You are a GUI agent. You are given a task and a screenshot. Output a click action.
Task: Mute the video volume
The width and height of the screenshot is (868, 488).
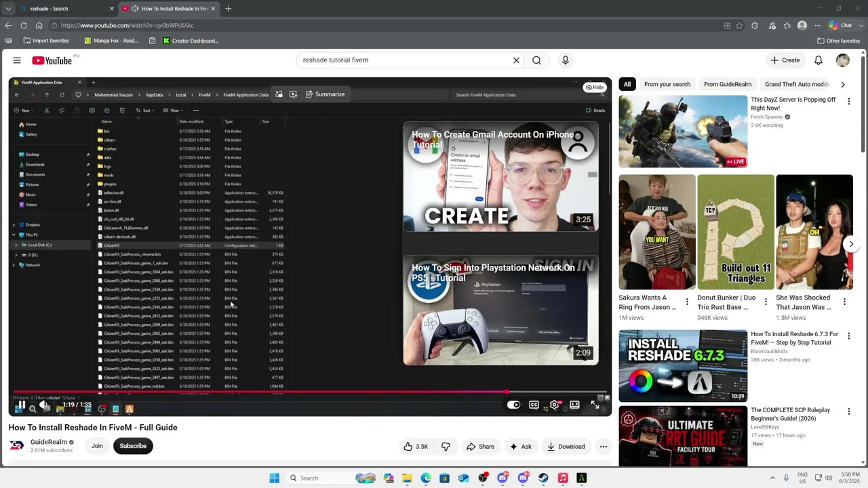coord(44,405)
